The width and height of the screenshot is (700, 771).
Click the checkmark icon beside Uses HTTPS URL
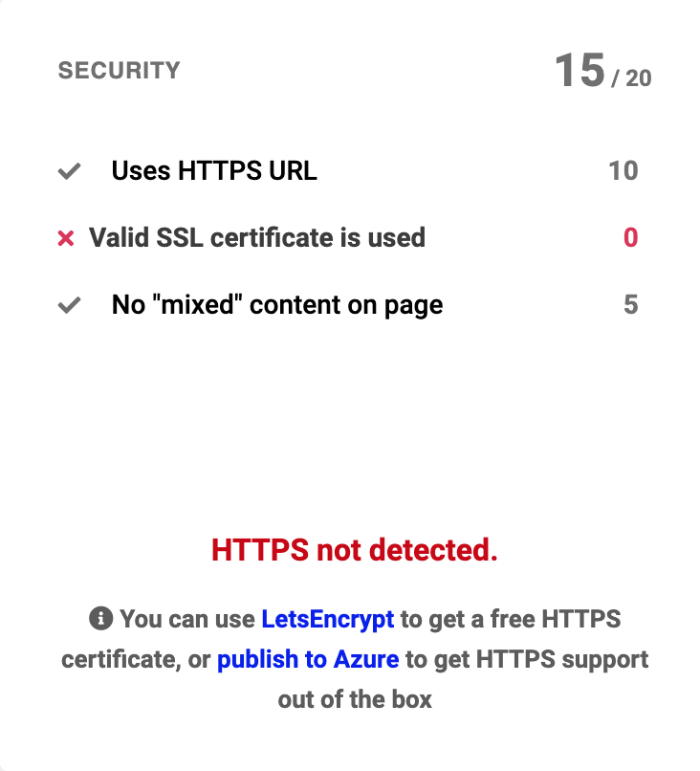(67, 170)
